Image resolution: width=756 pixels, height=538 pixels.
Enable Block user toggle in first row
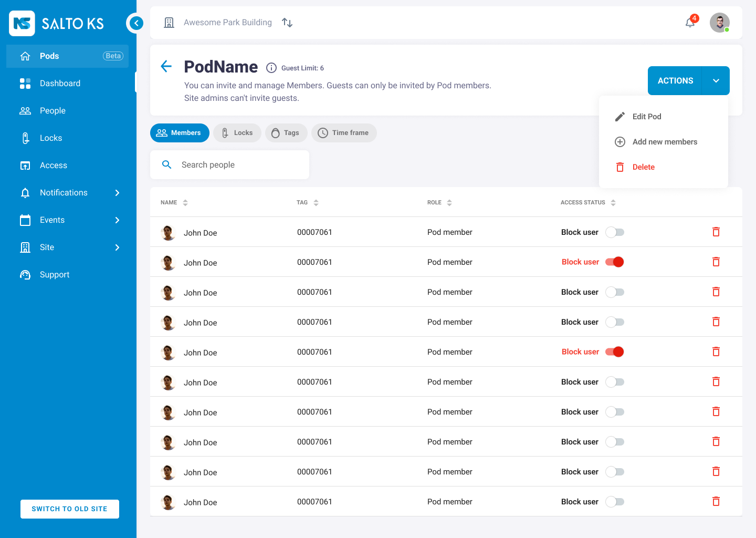[x=614, y=232]
